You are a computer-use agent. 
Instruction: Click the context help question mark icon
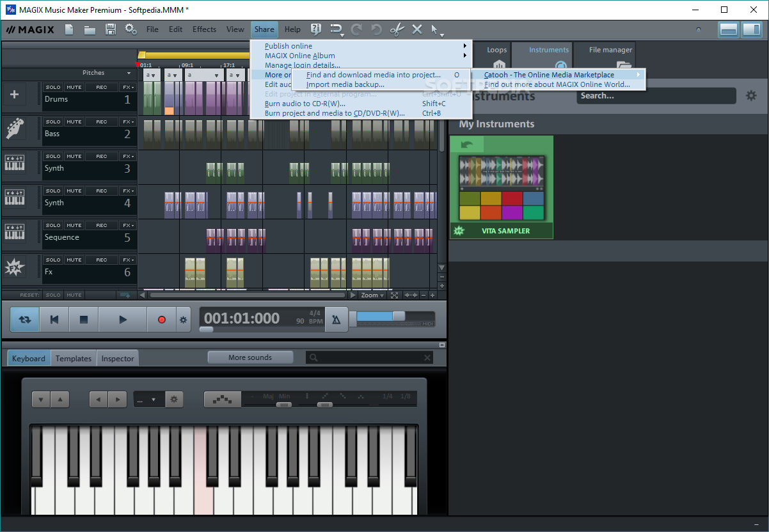coord(315,29)
